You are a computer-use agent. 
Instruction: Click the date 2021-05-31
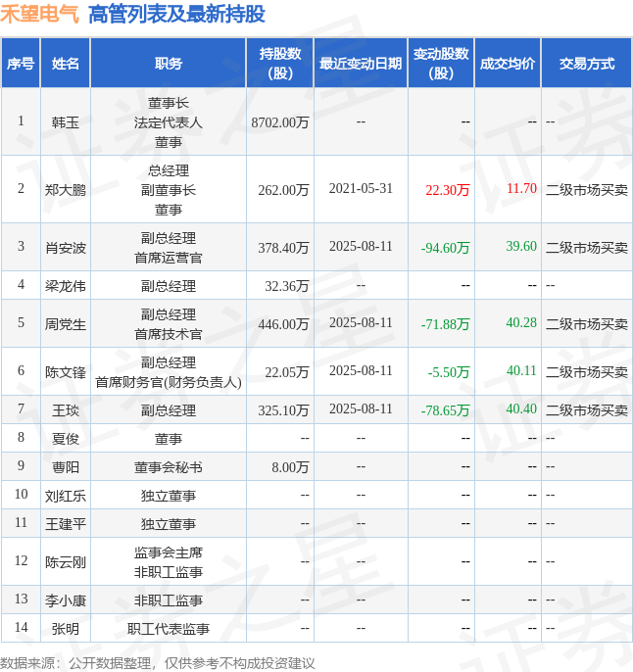[x=361, y=188]
